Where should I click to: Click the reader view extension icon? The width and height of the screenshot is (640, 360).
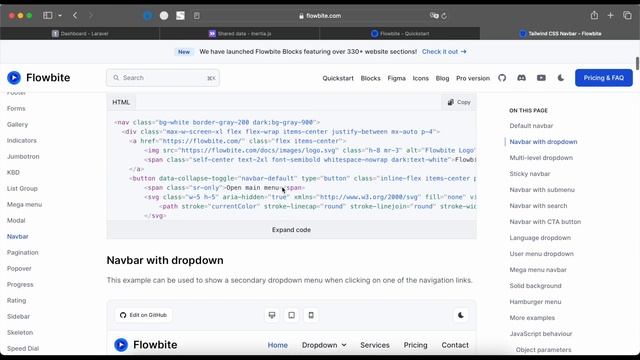coord(197,16)
